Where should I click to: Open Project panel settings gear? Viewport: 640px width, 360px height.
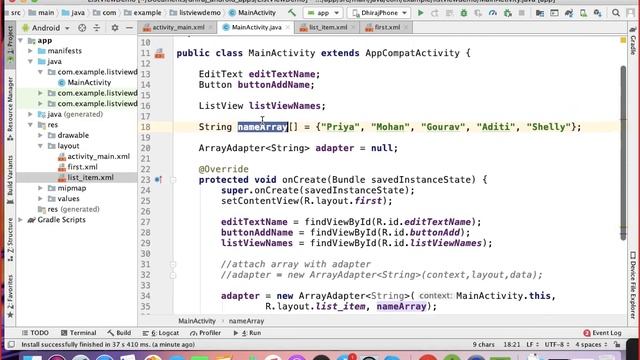click(x=115, y=28)
